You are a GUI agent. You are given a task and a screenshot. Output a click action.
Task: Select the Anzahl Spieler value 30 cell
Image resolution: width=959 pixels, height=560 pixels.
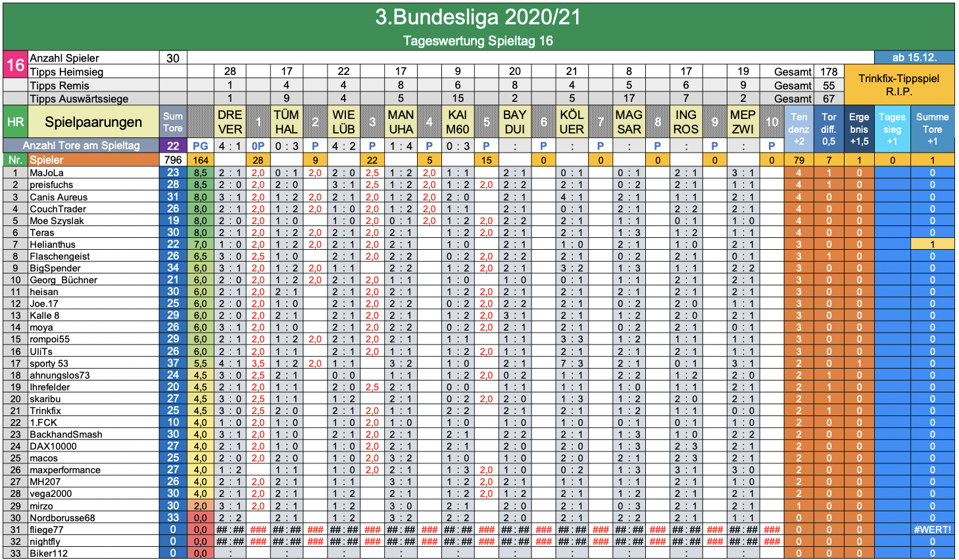click(x=173, y=58)
